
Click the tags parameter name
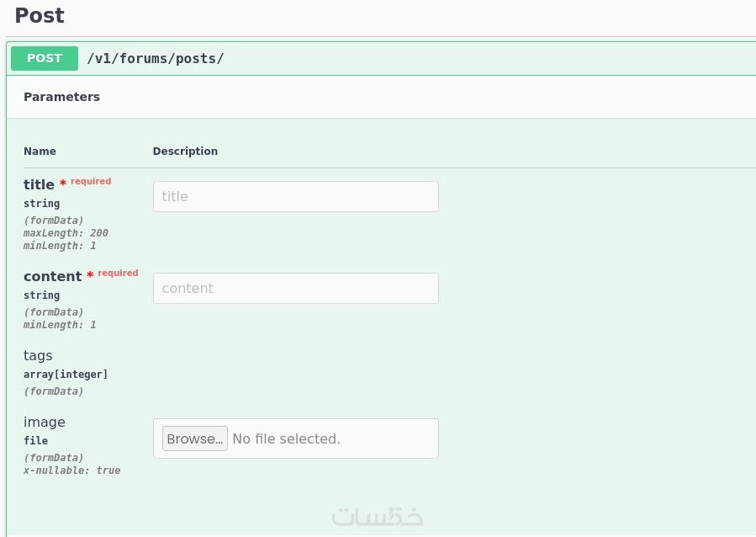[x=38, y=355]
